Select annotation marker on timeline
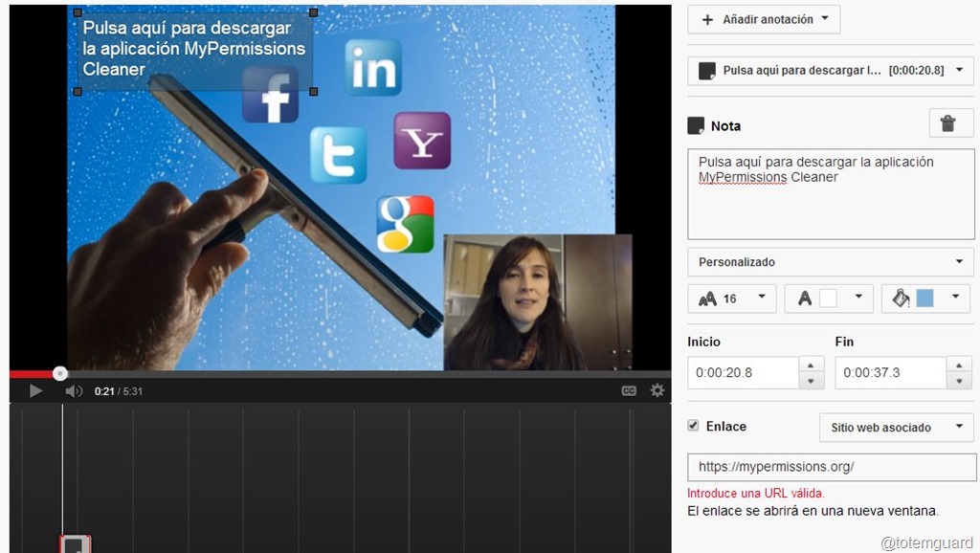This screenshot has height=553, width=980. [x=76, y=544]
